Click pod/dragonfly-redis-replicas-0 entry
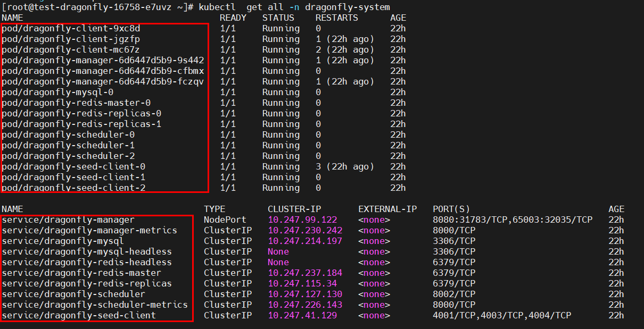Viewport: 644px width, 329px height. coord(81,113)
